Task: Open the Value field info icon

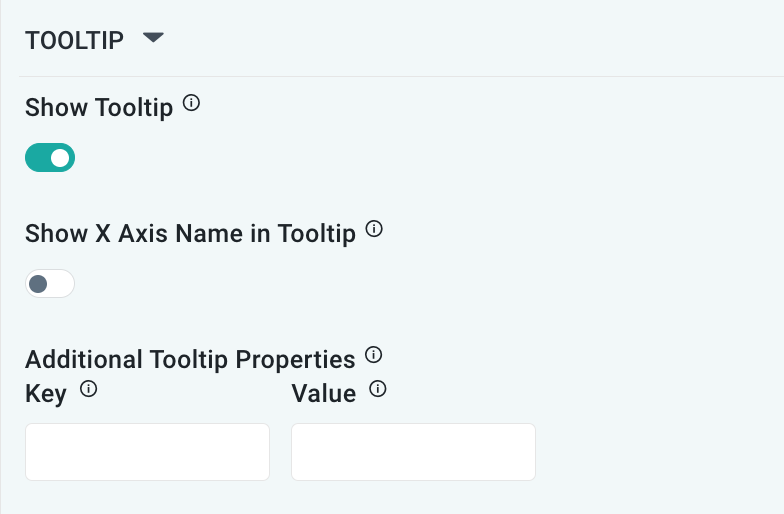Action: tap(378, 390)
